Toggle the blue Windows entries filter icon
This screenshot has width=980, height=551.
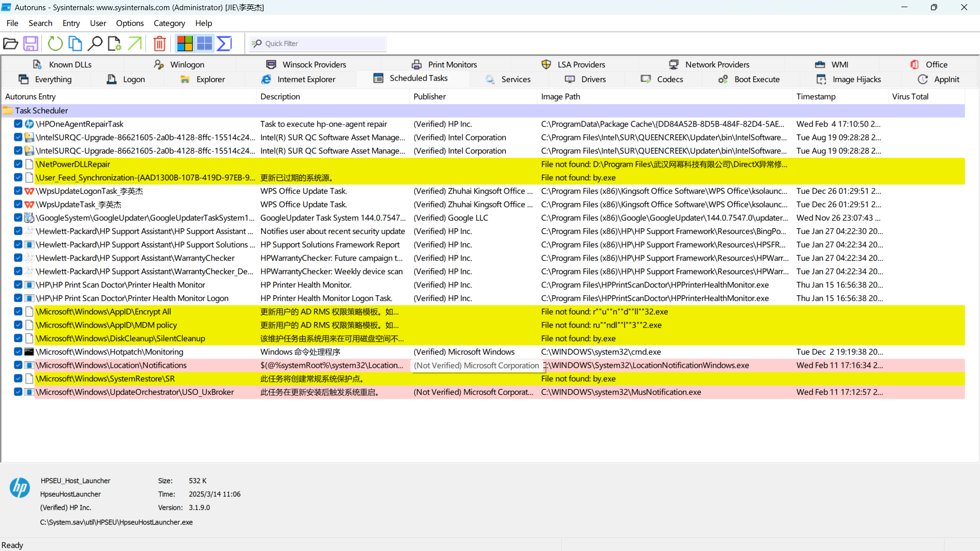pyautogui.click(x=204, y=43)
